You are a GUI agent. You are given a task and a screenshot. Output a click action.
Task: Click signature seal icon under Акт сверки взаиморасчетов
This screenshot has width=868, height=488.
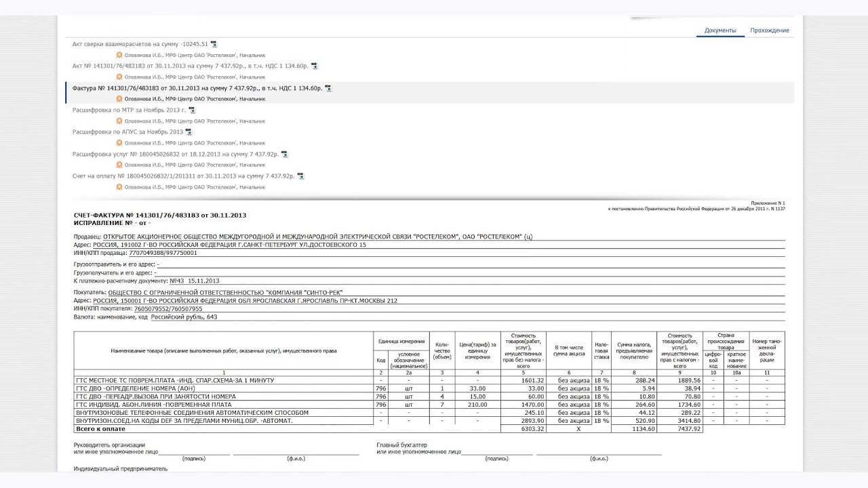click(x=119, y=55)
